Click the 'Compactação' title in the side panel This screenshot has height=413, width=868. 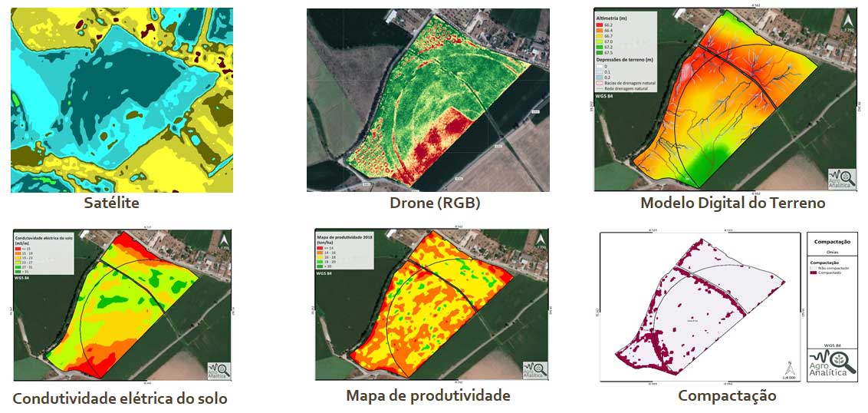point(832,242)
